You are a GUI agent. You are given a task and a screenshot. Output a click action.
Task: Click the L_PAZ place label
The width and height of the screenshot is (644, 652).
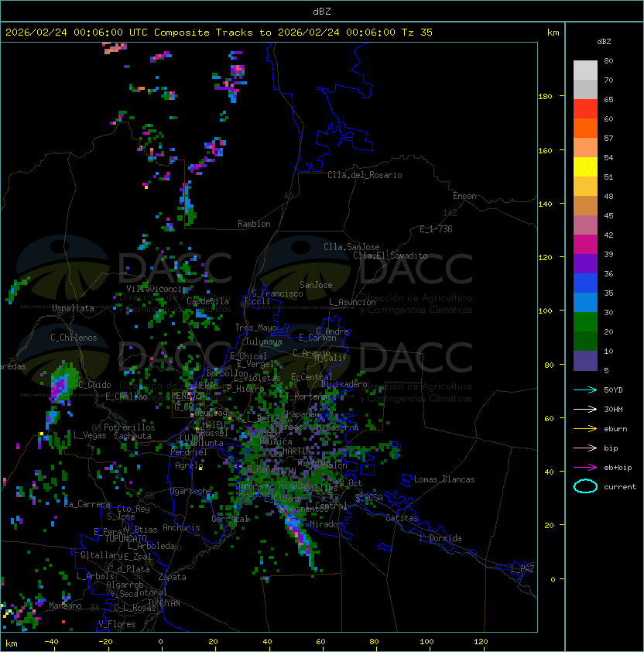pyautogui.click(x=522, y=569)
